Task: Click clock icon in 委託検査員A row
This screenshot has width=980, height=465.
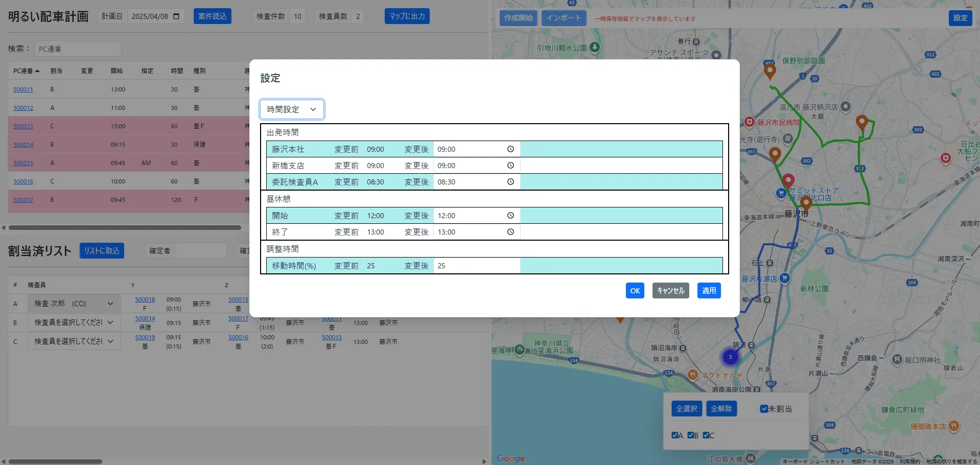Action: click(x=510, y=182)
